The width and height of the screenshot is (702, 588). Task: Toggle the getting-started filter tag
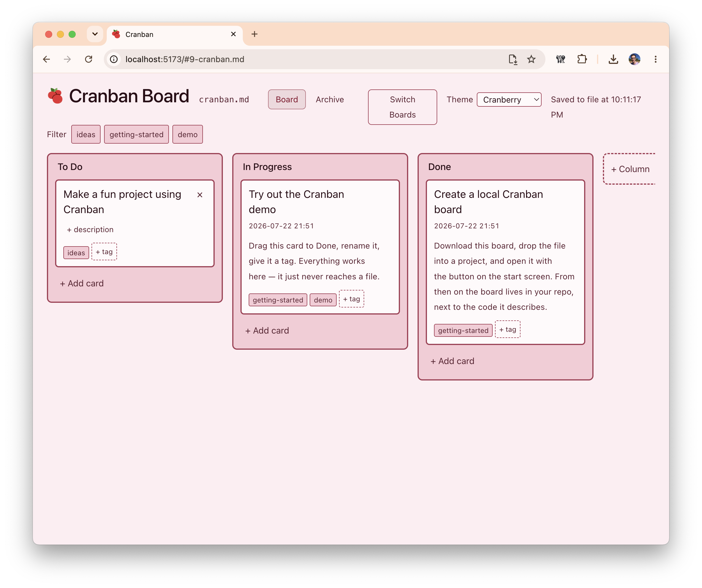click(136, 134)
